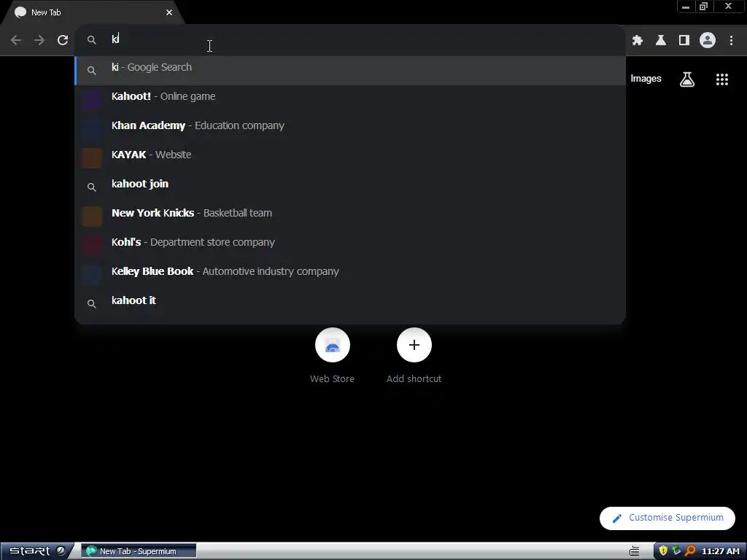
Task: Click the green network tray icon
Action: (x=676, y=551)
